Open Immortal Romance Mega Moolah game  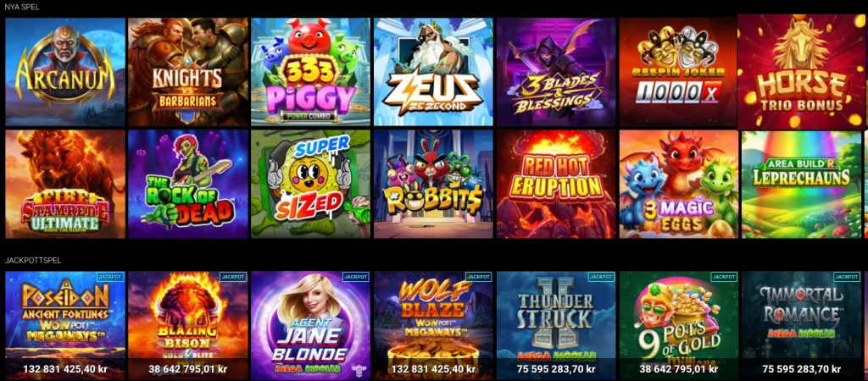[802, 325]
